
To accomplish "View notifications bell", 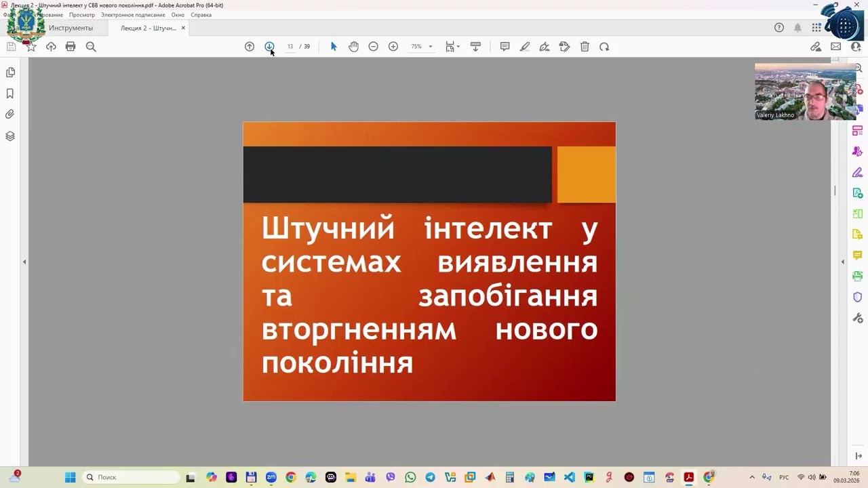I will 797,28.
